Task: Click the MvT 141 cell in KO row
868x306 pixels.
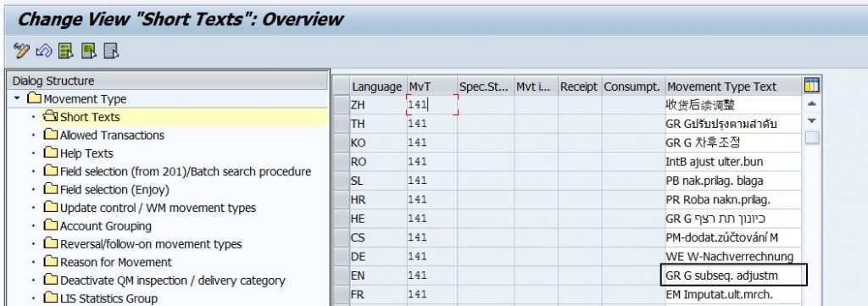Action: pos(431,142)
